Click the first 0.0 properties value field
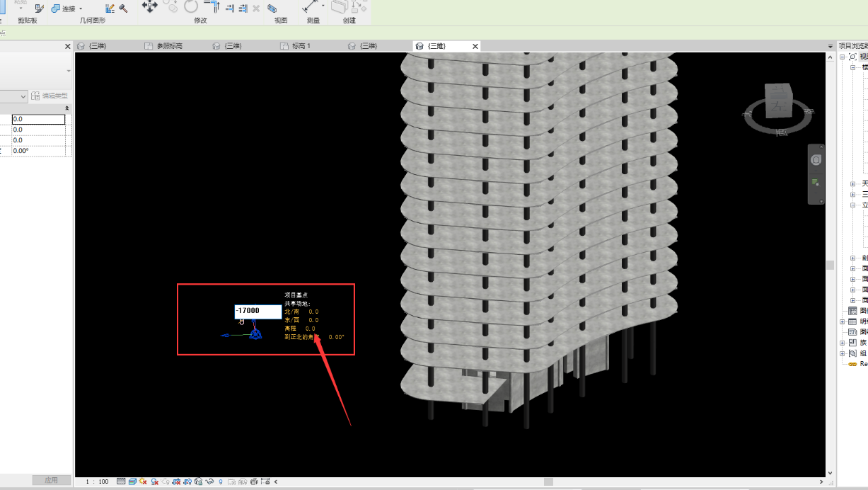The height and width of the screenshot is (490, 868). (38, 119)
